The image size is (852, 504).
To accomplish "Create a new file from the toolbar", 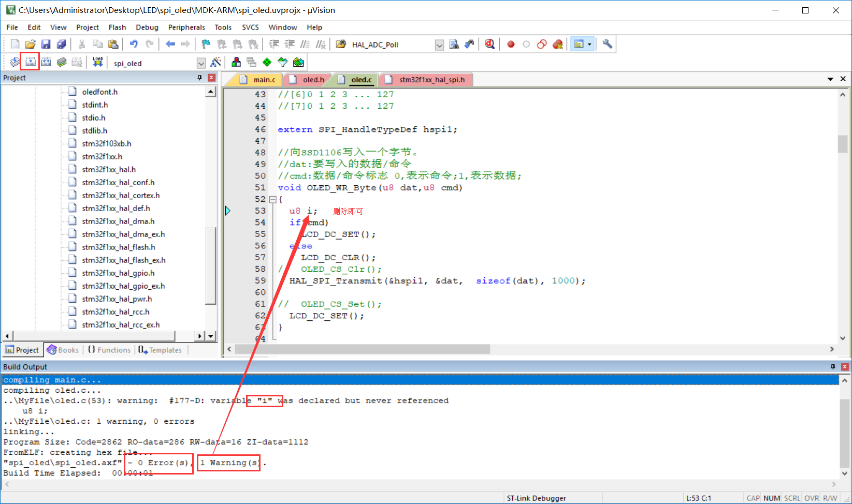I will coord(15,45).
